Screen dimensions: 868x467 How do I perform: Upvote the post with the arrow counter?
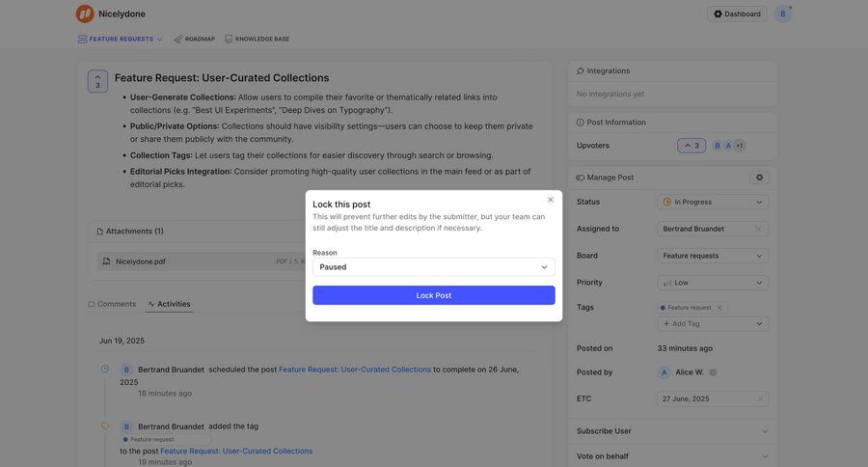(x=97, y=81)
